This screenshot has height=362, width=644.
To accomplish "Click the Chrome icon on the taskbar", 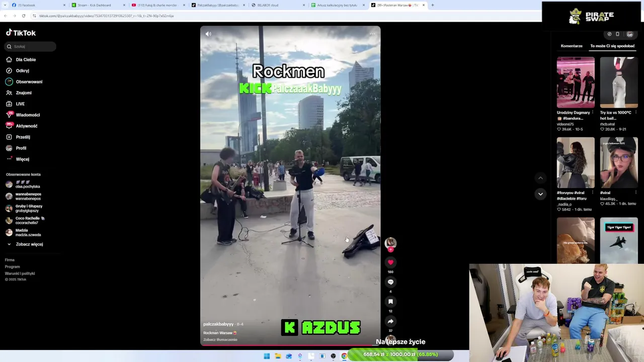I will coord(344,356).
